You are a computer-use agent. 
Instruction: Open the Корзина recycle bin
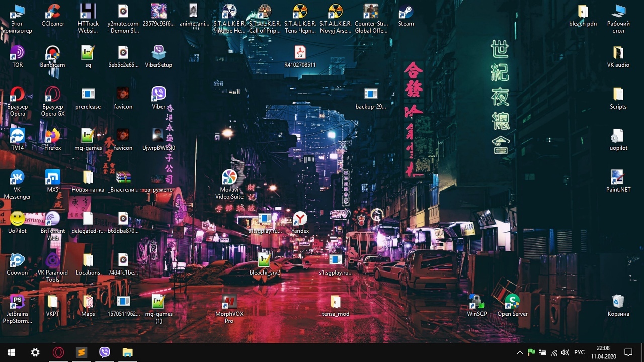coord(618,302)
